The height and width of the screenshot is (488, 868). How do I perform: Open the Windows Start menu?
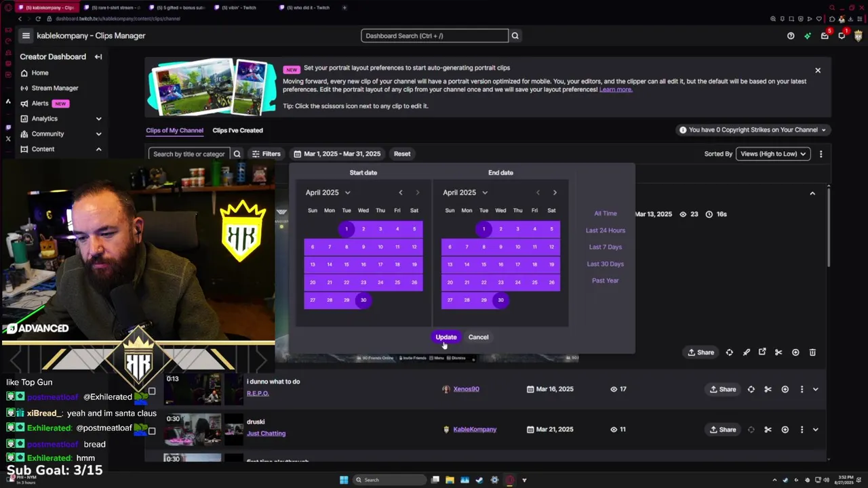344,480
